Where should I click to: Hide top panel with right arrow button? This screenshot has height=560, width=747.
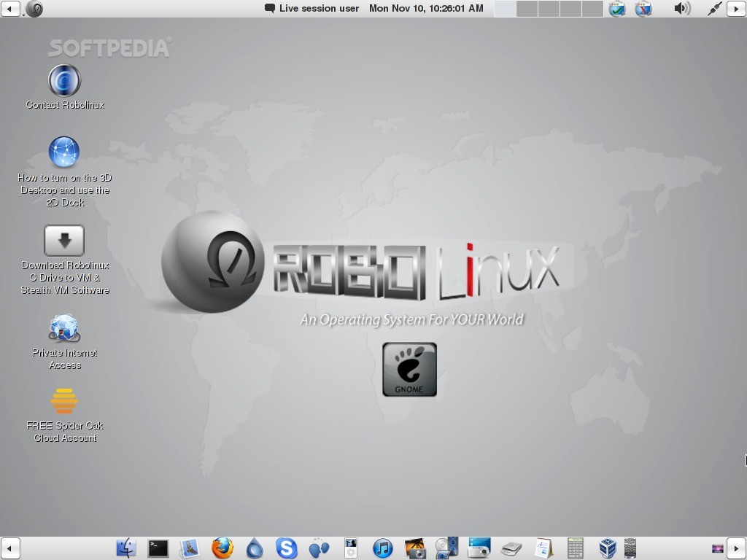click(x=737, y=9)
